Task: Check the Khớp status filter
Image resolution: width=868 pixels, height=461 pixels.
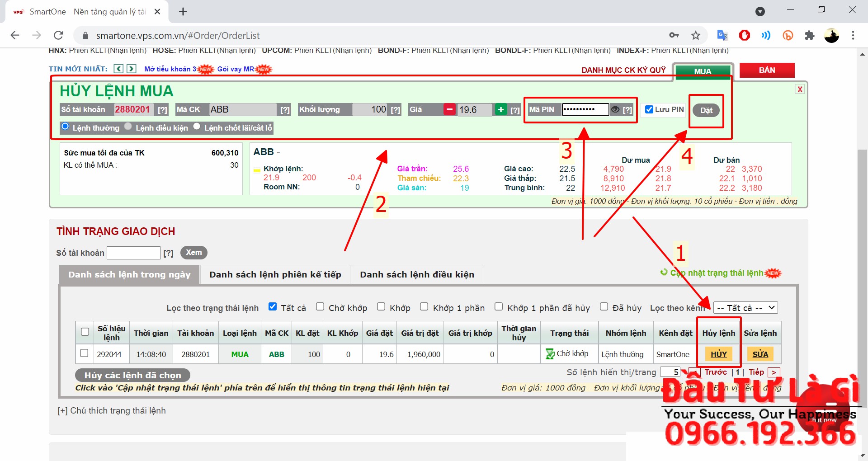Action: (x=381, y=306)
